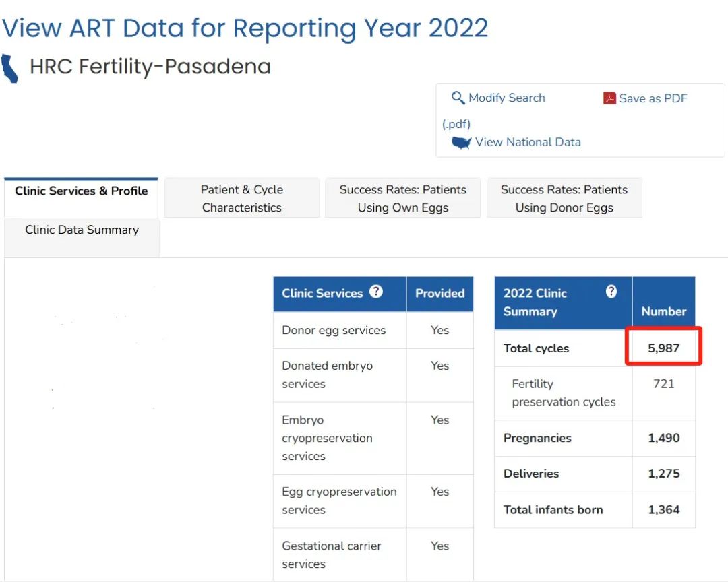728x582 pixels.
Task: Click the US map icon for National Data
Action: click(x=461, y=143)
